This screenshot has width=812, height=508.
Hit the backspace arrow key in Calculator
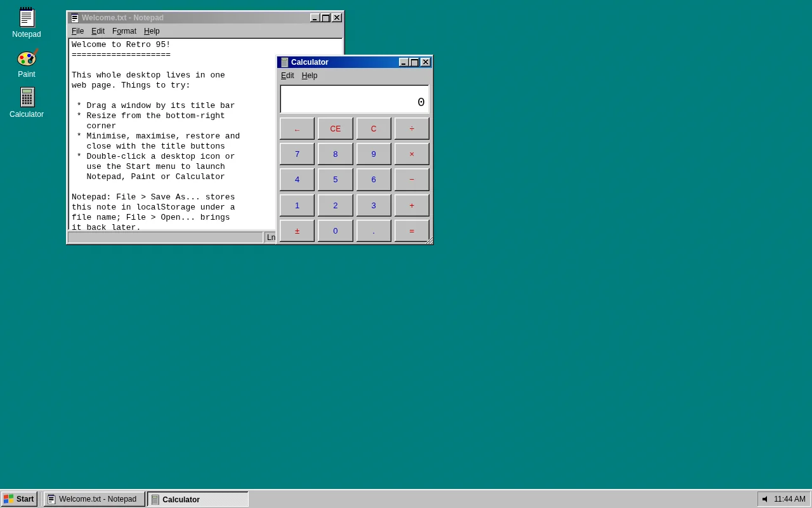tap(297, 129)
